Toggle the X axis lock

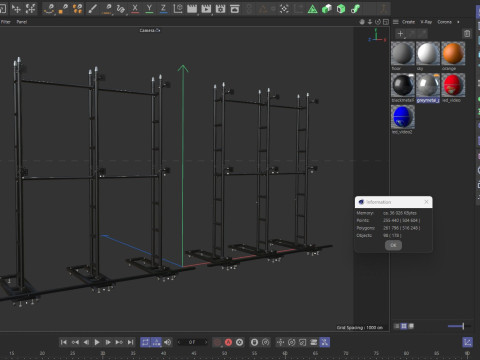point(135,9)
